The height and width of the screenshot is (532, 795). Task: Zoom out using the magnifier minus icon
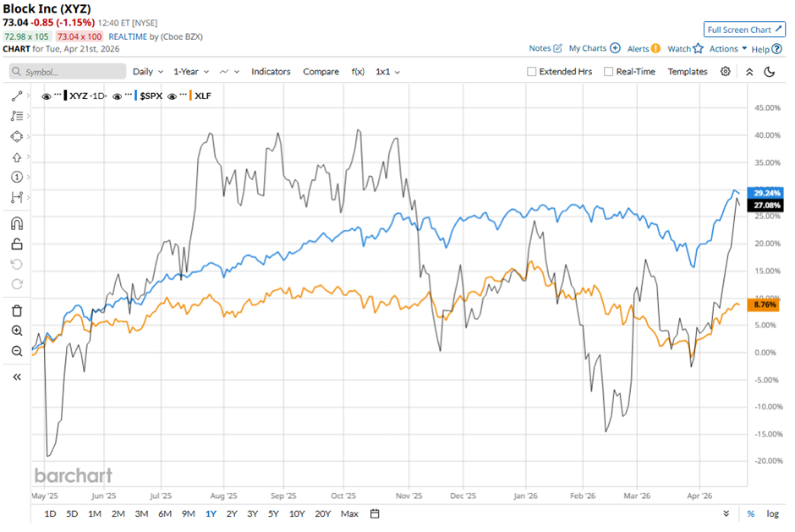tap(17, 351)
